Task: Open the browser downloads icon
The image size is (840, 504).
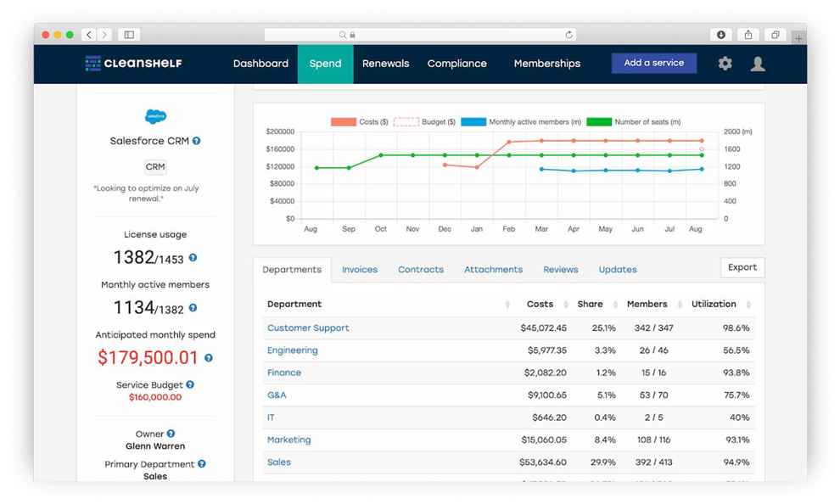Action: coord(721,35)
